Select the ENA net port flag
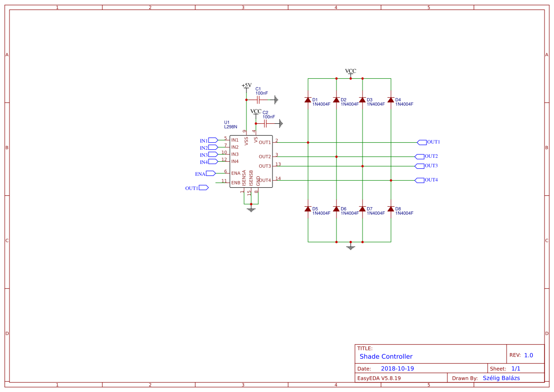 coord(211,173)
